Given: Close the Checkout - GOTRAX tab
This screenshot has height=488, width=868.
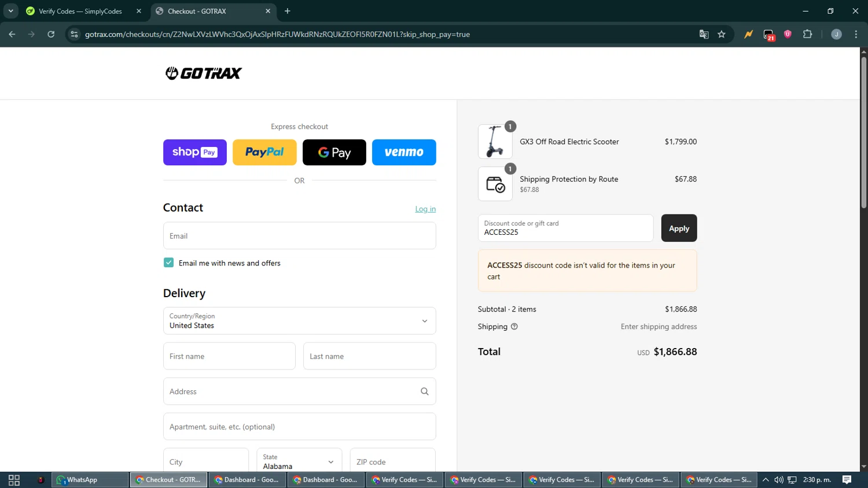Looking at the screenshot, I should coord(268,11).
